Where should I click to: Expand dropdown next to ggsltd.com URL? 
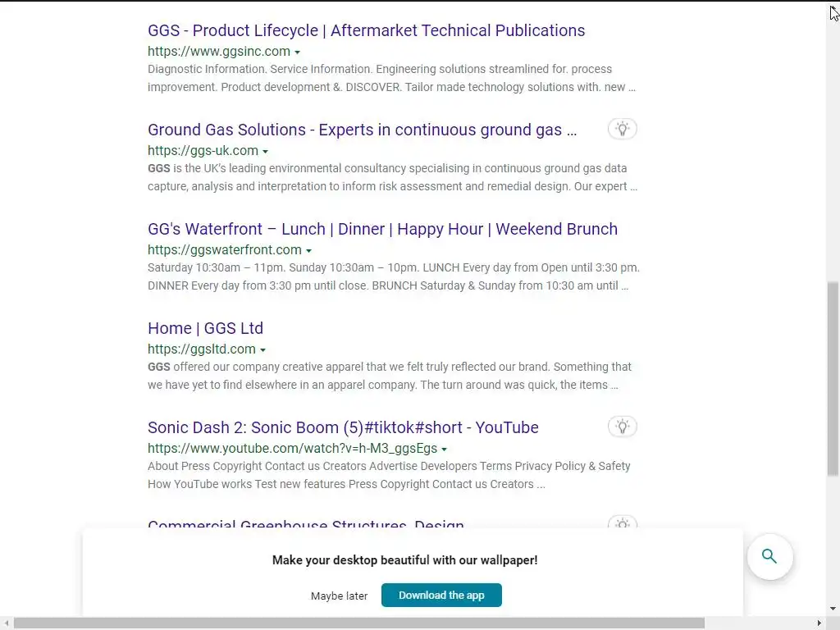262,349
